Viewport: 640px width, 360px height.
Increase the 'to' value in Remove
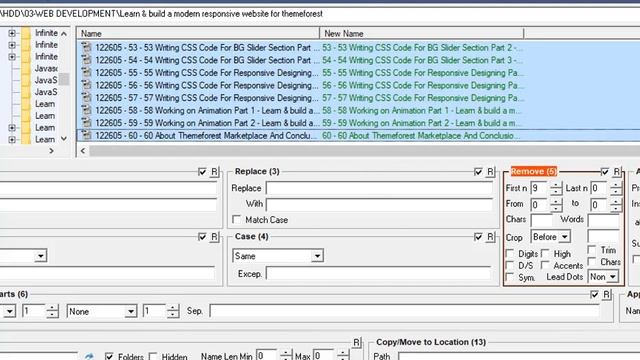click(x=616, y=201)
